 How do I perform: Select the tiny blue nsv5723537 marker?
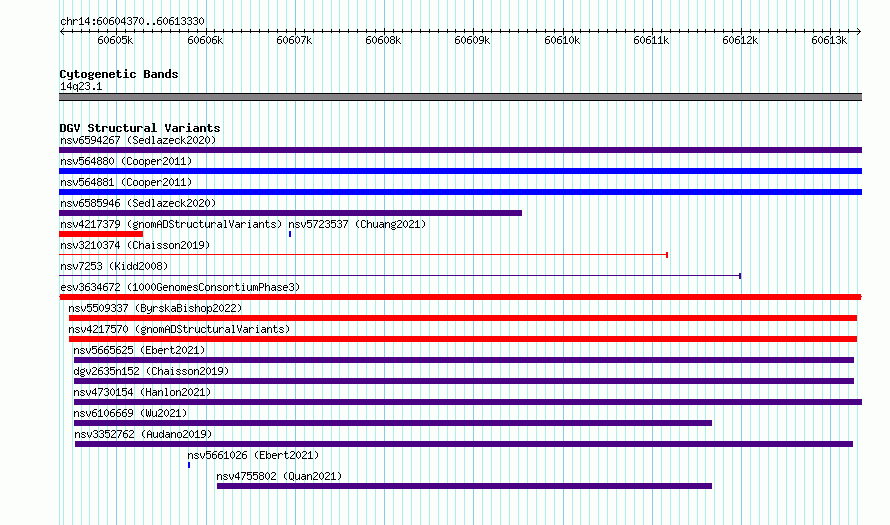pyautogui.click(x=290, y=234)
